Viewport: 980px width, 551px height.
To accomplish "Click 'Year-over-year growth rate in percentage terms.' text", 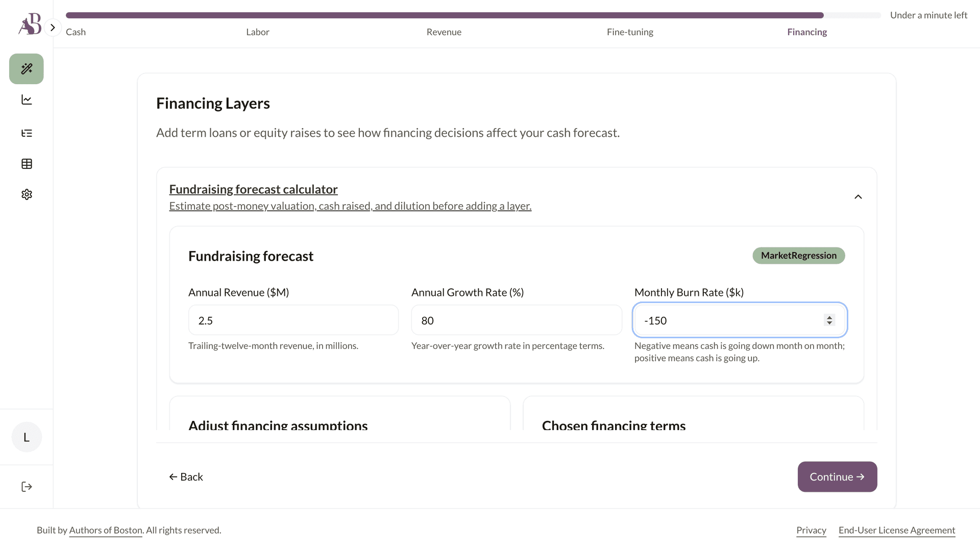I will pyautogui.click(x=508, y=346).
